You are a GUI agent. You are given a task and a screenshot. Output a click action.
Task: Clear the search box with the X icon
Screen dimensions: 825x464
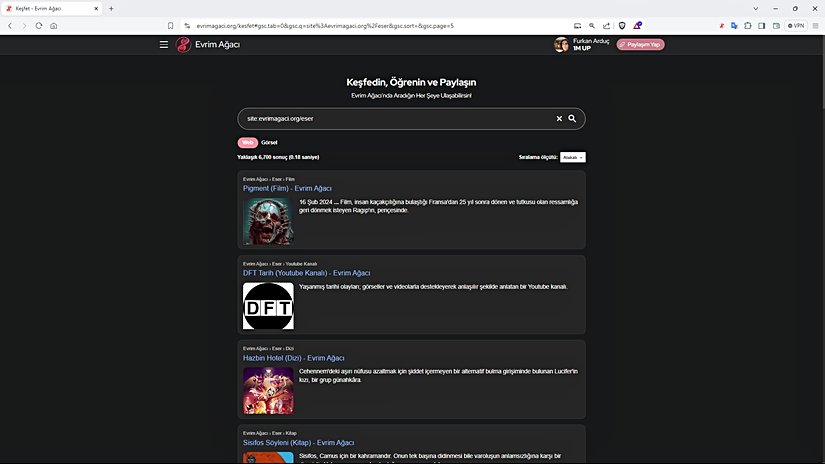(x=559, y=119)
